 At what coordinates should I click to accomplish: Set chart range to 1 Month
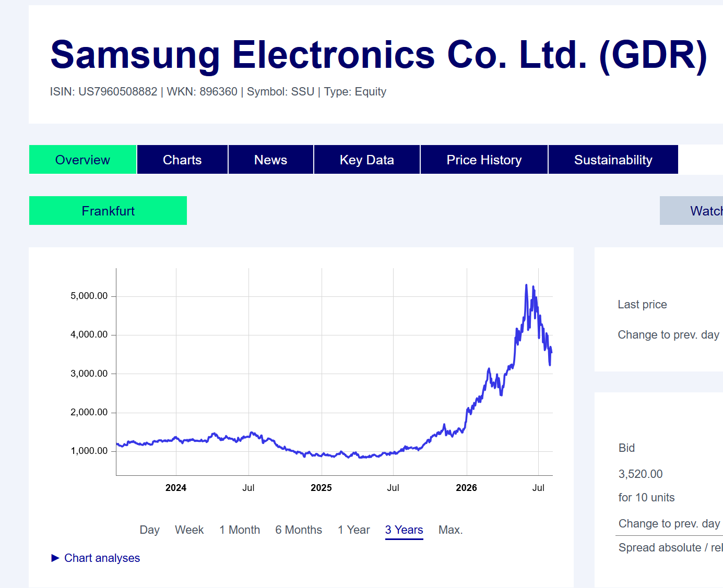[x=240, y=530]
